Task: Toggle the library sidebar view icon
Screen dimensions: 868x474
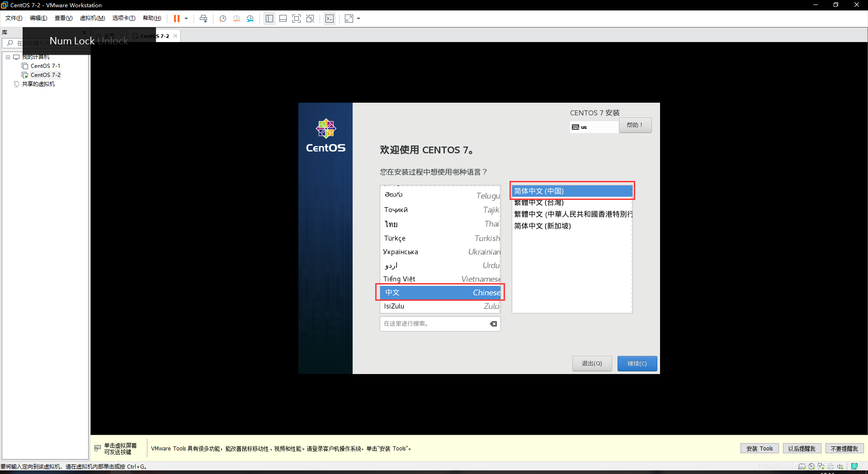Action: (x=269, y=19)
